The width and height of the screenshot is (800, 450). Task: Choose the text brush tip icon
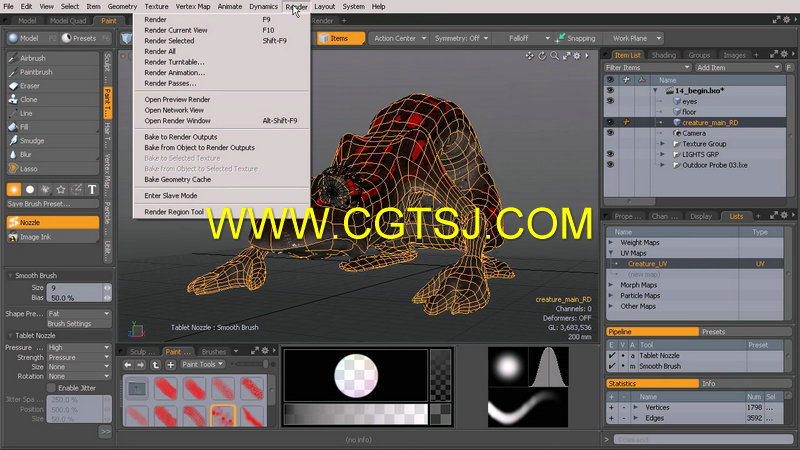(x=92, y=189)
